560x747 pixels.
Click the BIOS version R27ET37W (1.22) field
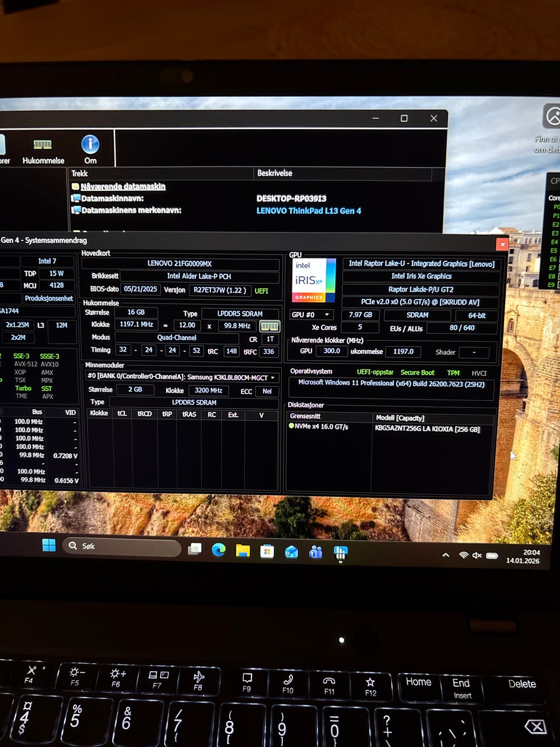(x=220, y=290)
